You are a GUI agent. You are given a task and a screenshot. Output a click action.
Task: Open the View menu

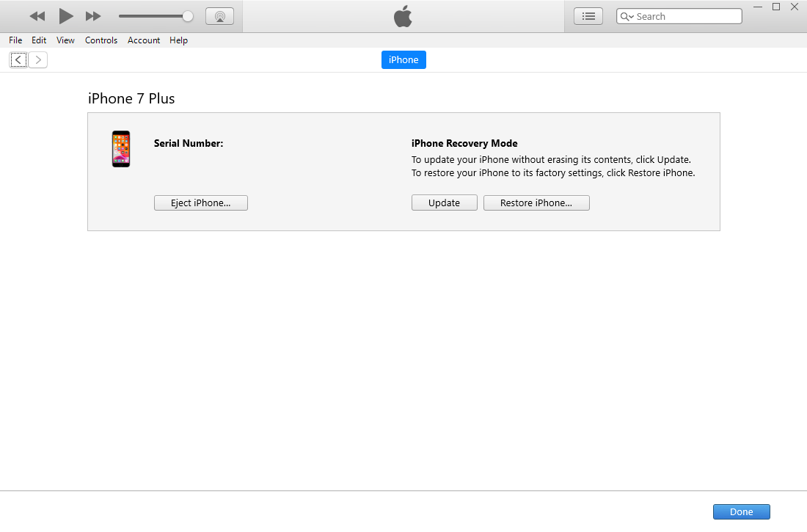click(x=65, y=40)
